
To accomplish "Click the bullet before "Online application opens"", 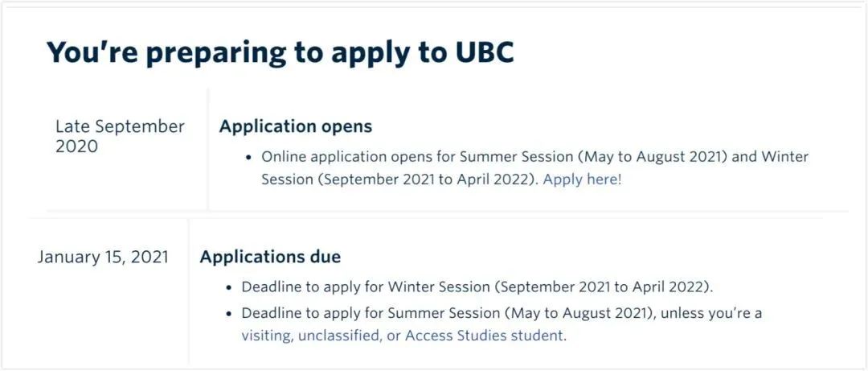I will pos(250,158).
